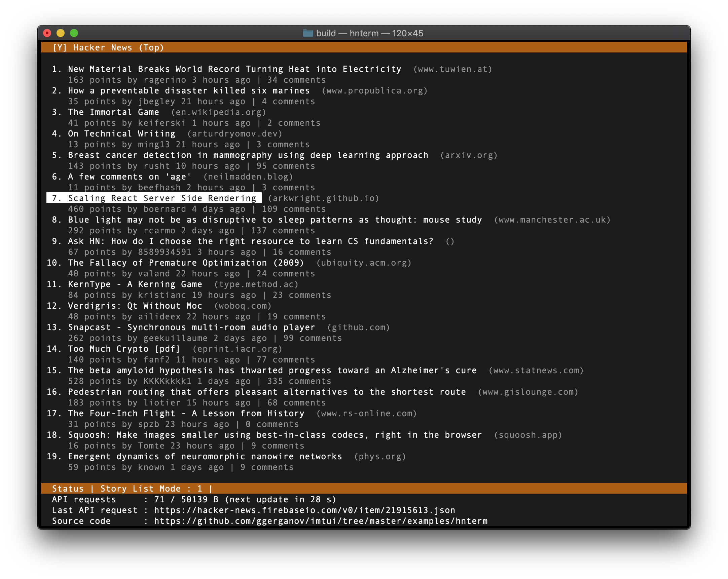The image size is (728, 579).
Task: Click the '(www.tuwien.at)' domain text
Action: (x=453, y=69)
